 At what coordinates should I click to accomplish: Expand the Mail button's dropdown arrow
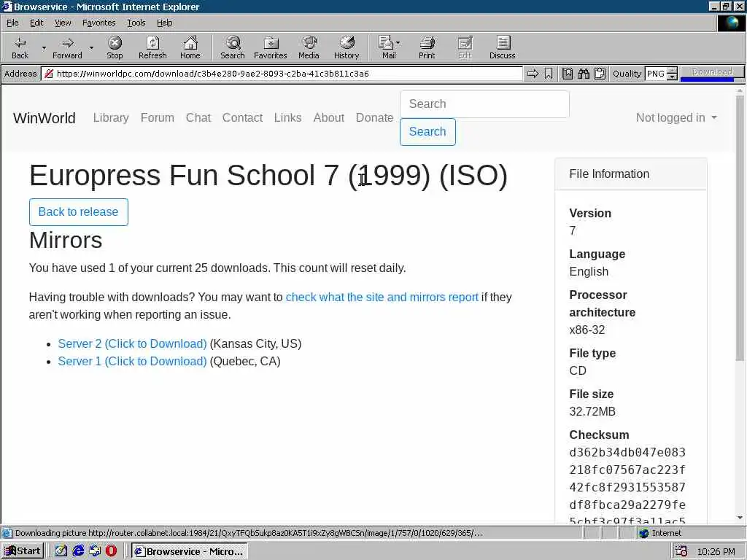tap(398, 43)
